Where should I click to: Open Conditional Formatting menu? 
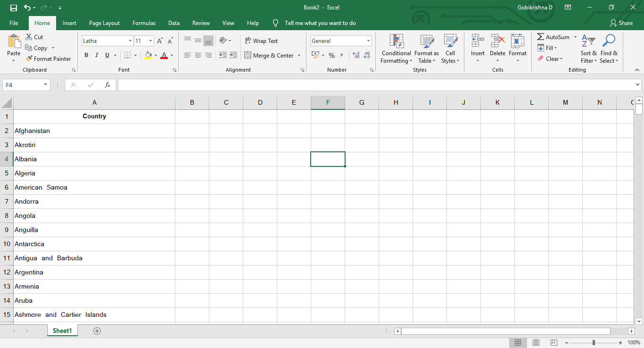click(x=396, y=49)
